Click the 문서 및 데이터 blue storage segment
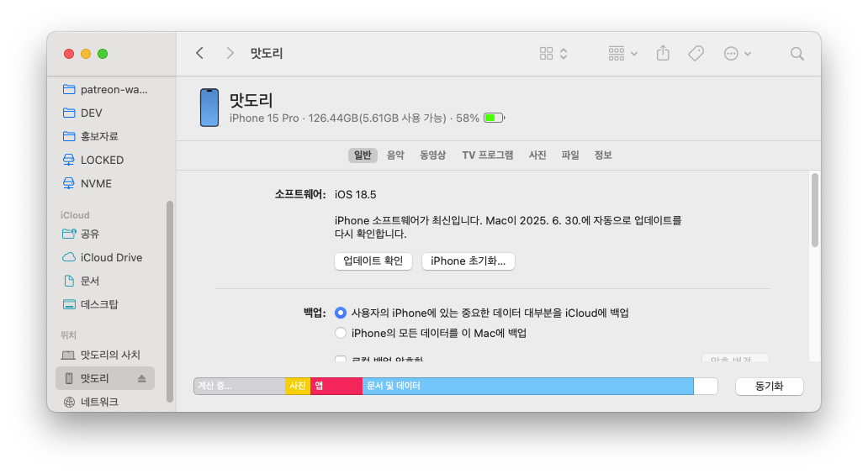The image size is (868, 474). click(x=528, y=386)
